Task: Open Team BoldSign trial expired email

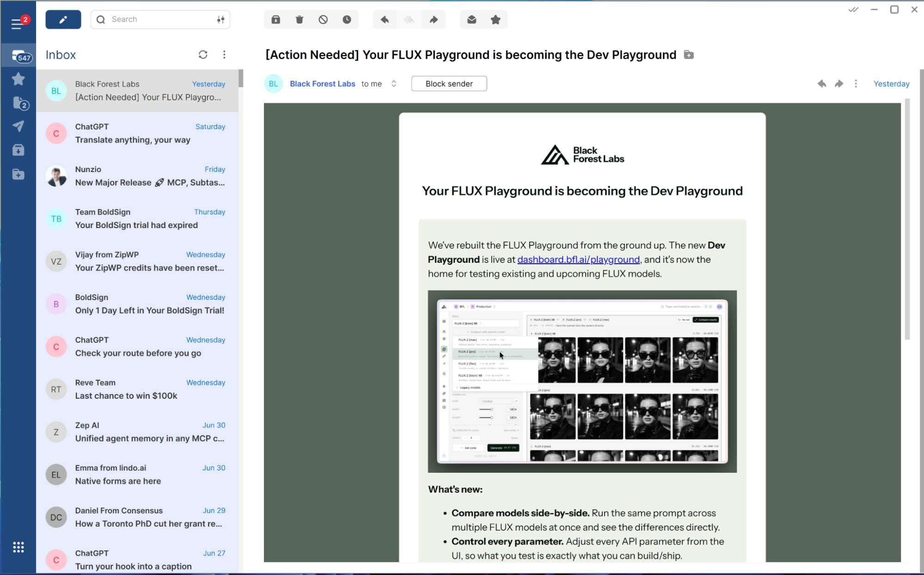Action: point(137,218)
